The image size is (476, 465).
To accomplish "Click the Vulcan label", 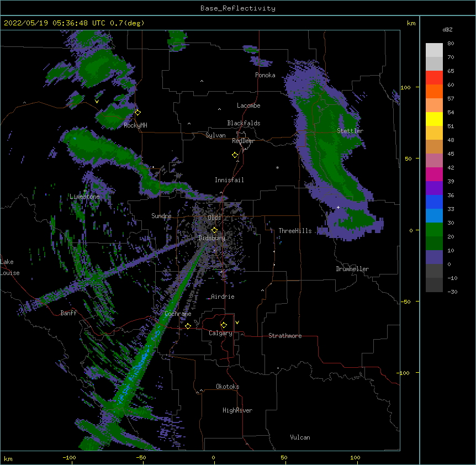I will click(300, 437).
